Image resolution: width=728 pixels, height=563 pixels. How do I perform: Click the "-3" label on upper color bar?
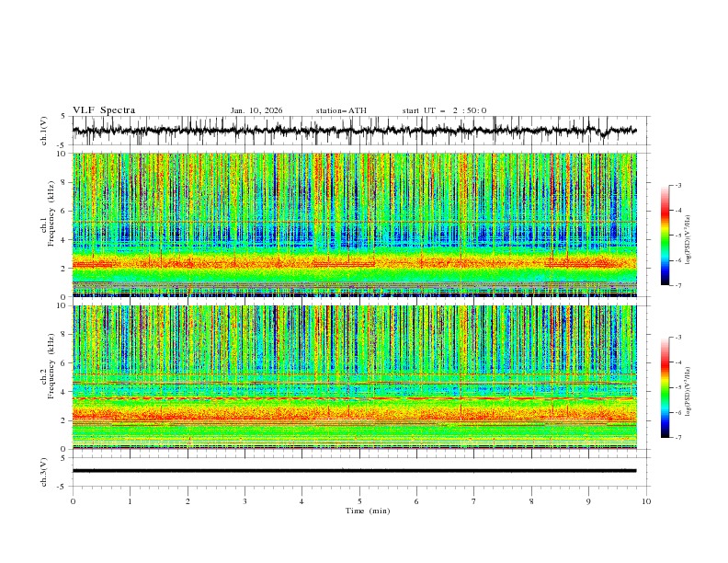pos(677,185)
